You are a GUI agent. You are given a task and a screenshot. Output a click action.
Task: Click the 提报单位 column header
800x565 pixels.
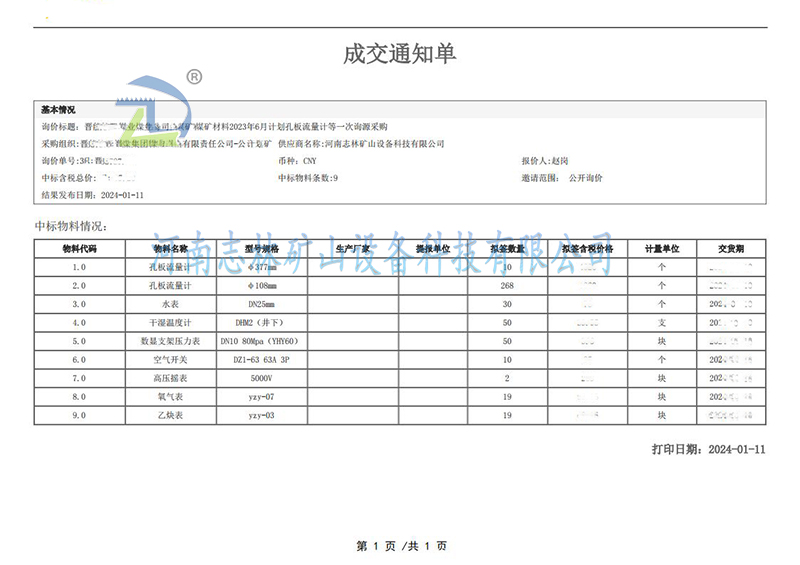coord(433,249)
